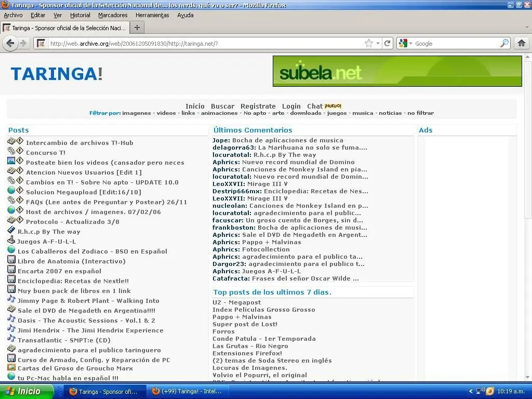Open post 'Encarta 2007 en español'
Viewport: 532px width, 399px height.
(x=59, y=271)
